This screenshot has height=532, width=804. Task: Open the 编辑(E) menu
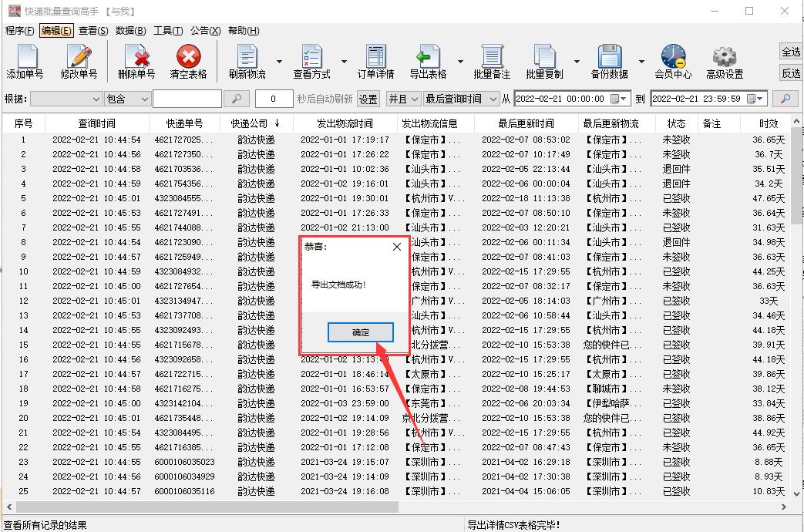tap(56, 31)
